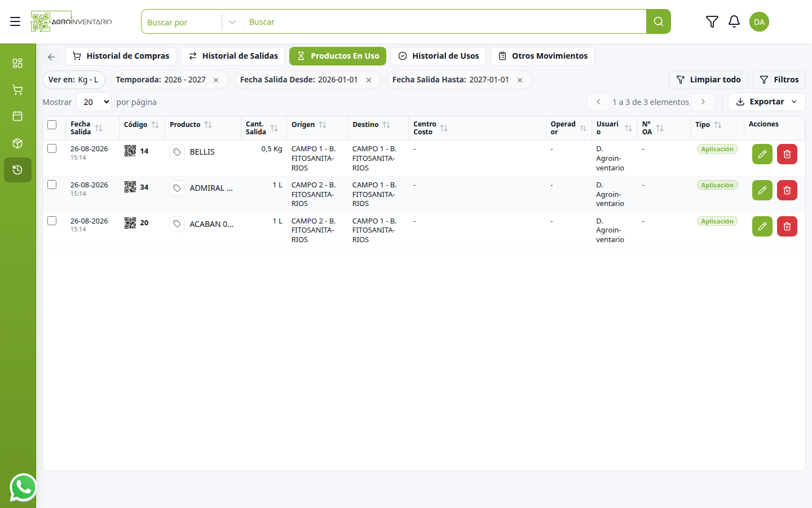Open the shopping cart sidebar icon

(x=17, y=90)
